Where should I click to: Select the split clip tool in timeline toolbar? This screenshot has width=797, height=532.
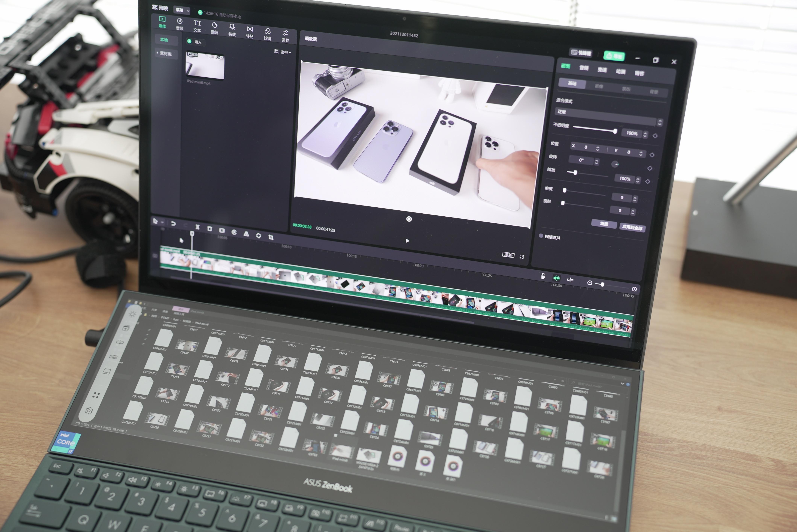coord(197,227)
